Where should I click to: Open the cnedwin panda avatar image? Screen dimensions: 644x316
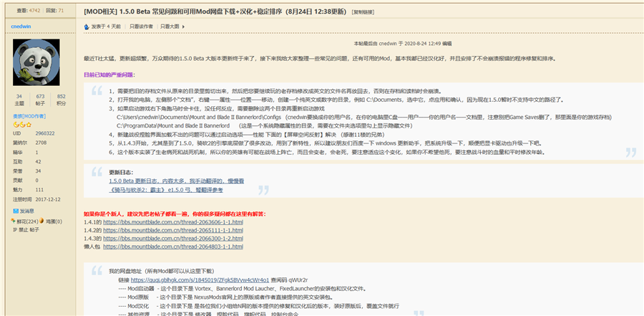tap(36, 62)
